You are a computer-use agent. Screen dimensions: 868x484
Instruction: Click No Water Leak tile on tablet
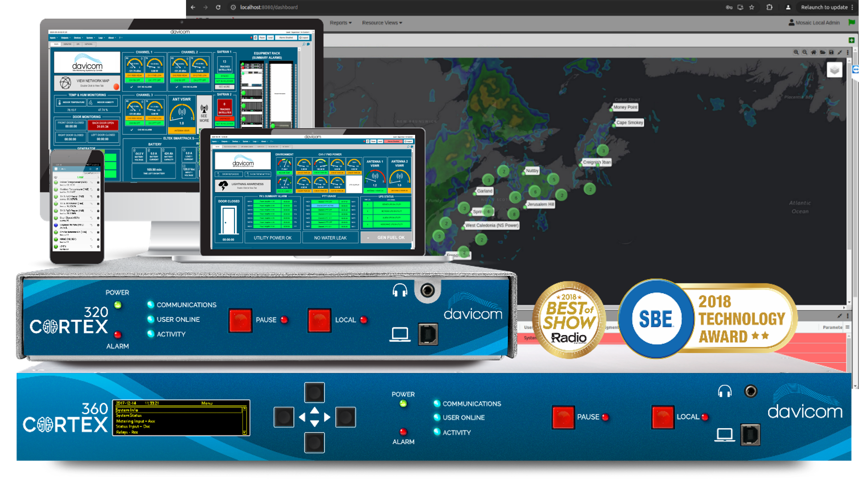(x=330, y=238)
